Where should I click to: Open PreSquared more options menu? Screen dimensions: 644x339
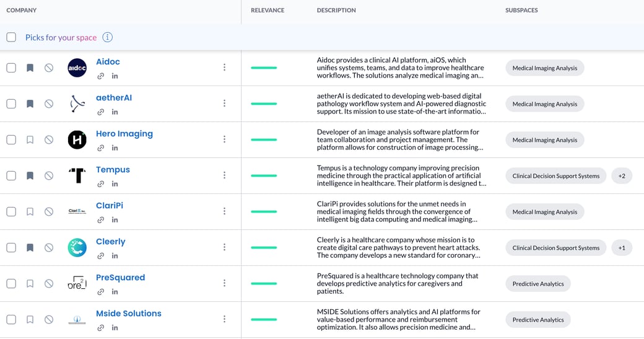[224, 283]
